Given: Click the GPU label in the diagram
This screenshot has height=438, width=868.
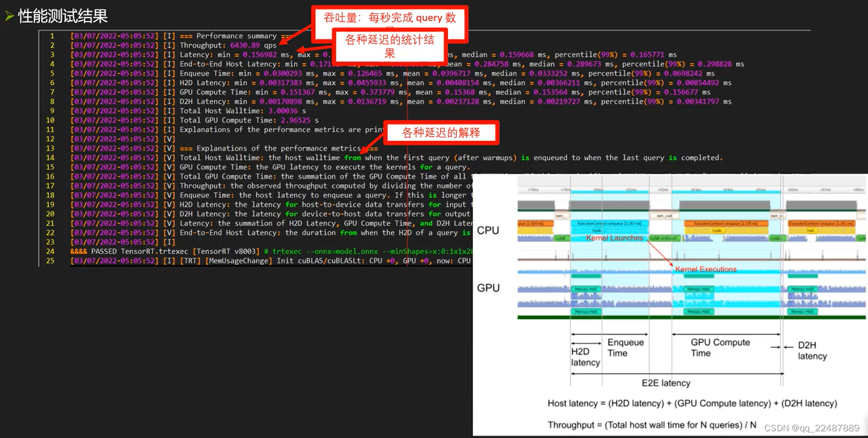Looking at the screenshot, I should point(488,288).
